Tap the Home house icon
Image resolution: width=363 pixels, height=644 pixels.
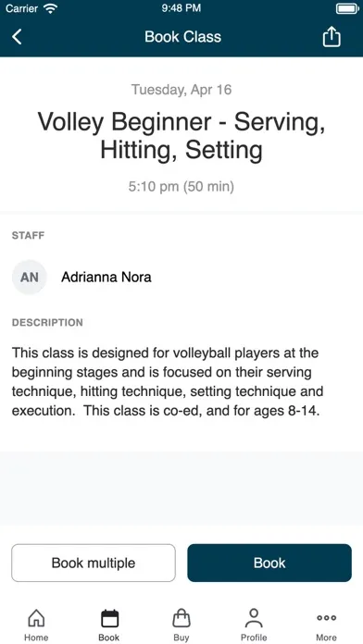(x=36, y=618)
